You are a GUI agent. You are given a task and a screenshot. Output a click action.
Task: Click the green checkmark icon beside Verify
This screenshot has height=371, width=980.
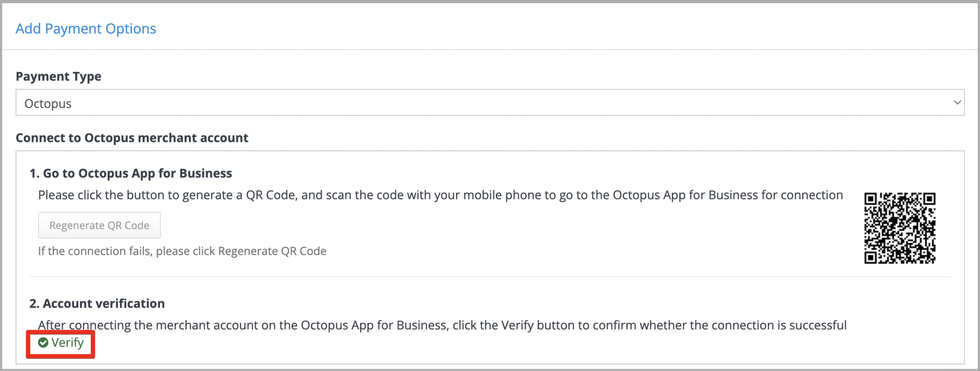(x=43, y=343)
